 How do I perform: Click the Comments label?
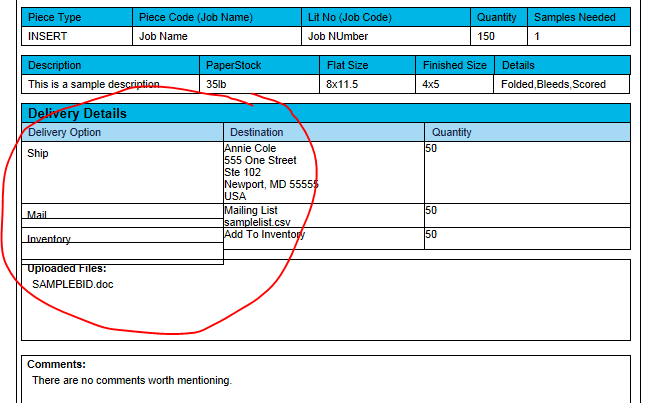pos(57,364)
